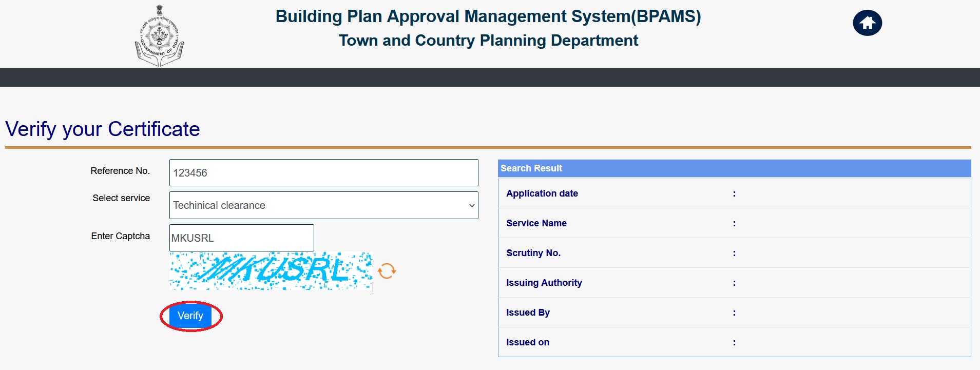Click the Select service field label
Screen dimensions: 980x370
(121, 198)
